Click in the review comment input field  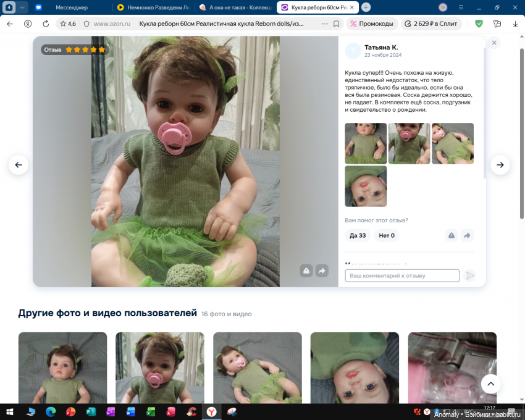[x=402, y=275]
